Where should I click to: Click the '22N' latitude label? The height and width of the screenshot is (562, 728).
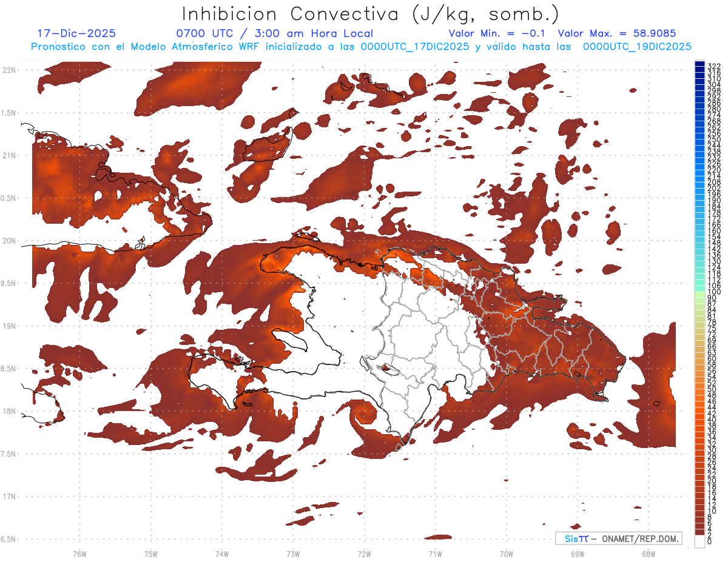pos(10,70)
